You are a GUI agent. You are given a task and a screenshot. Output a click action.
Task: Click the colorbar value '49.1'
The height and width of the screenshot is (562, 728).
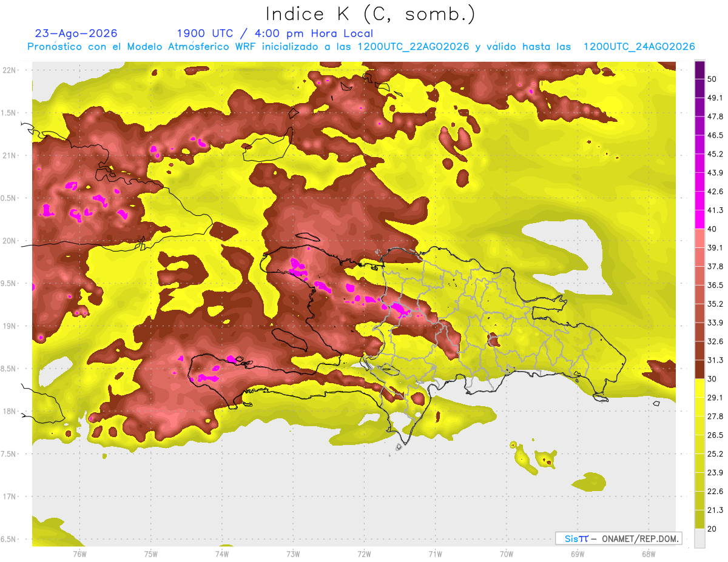pos(715,98)
